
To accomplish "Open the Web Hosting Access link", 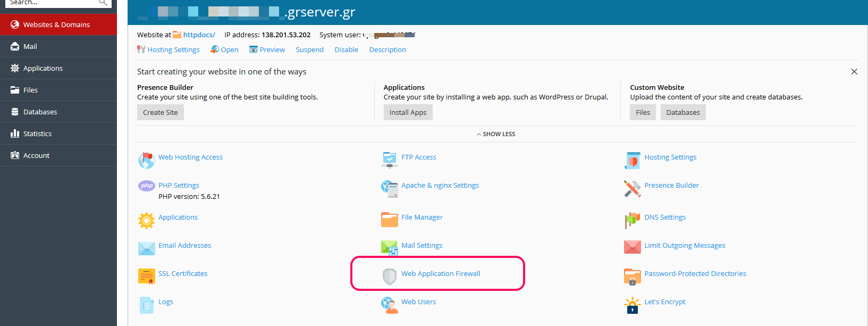I will [190, 157].
